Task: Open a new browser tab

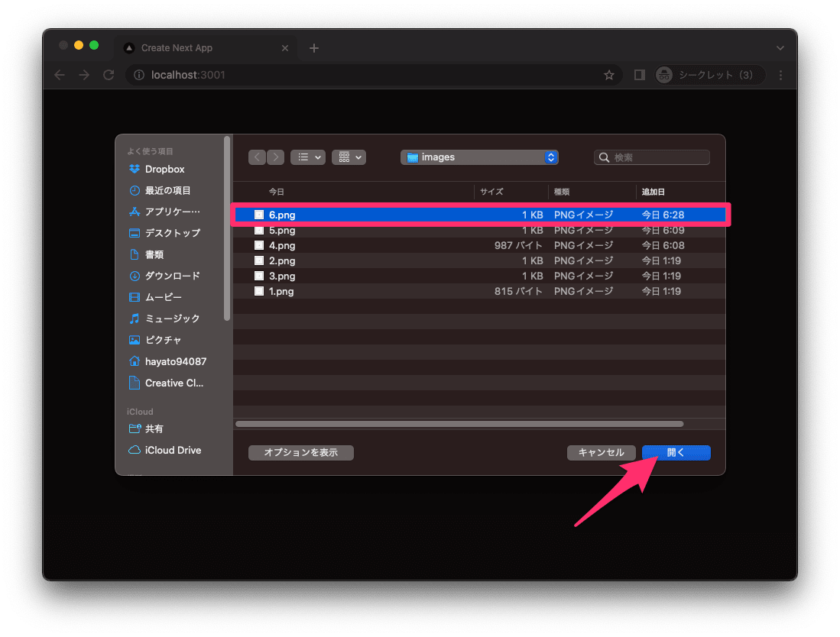Action: click(313, 47)
